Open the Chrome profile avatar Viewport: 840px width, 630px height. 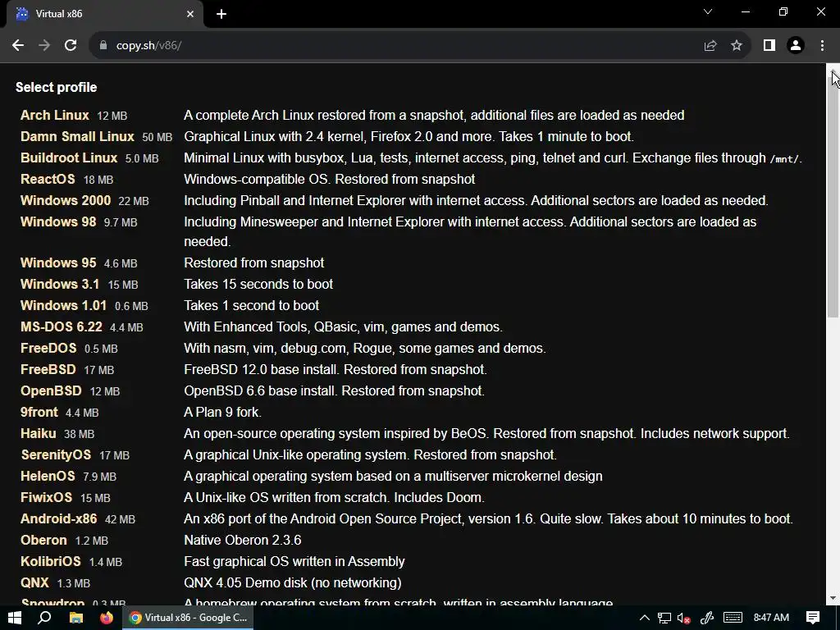796,46
